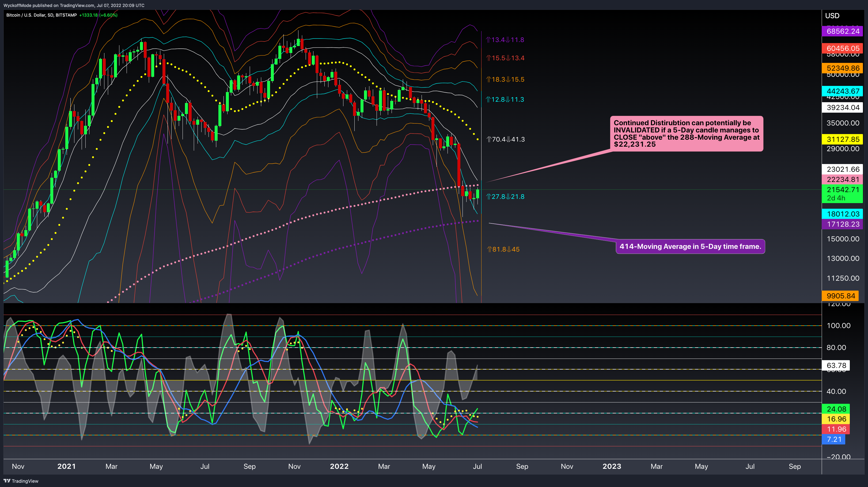Click the USD currency label on the price axis
This screenshot has height=487, width=868.
pos(832,16)
